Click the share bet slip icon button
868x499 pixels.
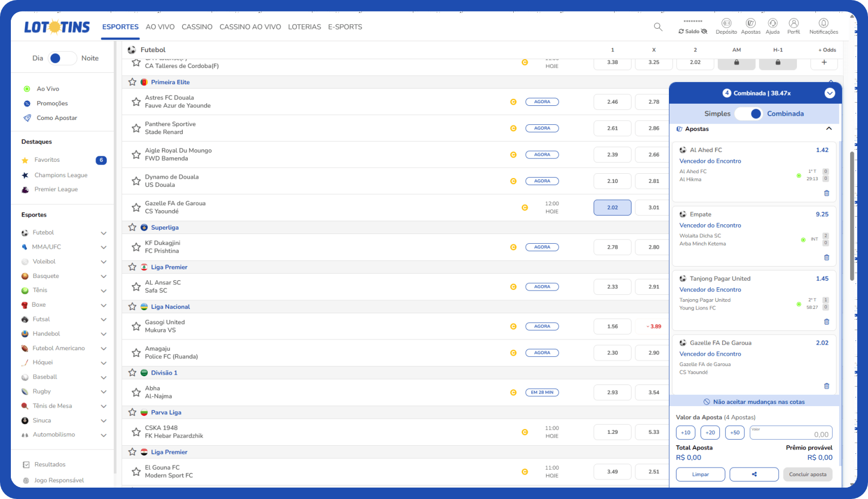coord(754,475)
